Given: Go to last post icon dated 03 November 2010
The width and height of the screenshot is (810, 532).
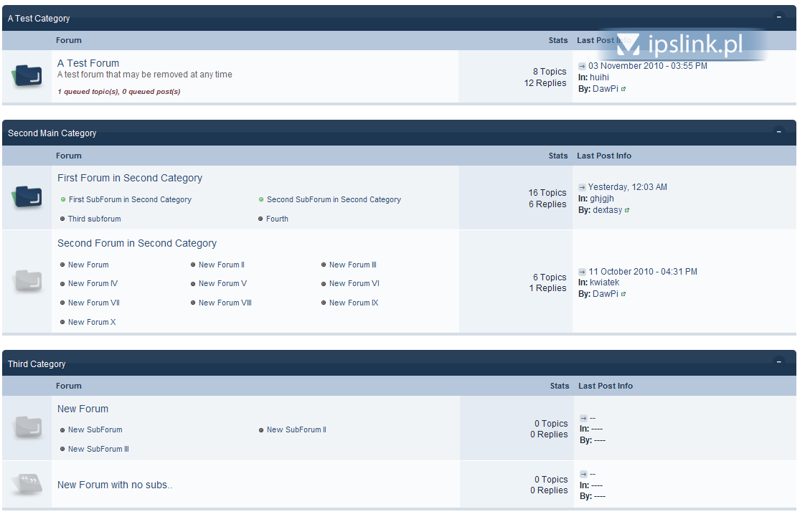Looking at the screenshot, I should 582,66.
